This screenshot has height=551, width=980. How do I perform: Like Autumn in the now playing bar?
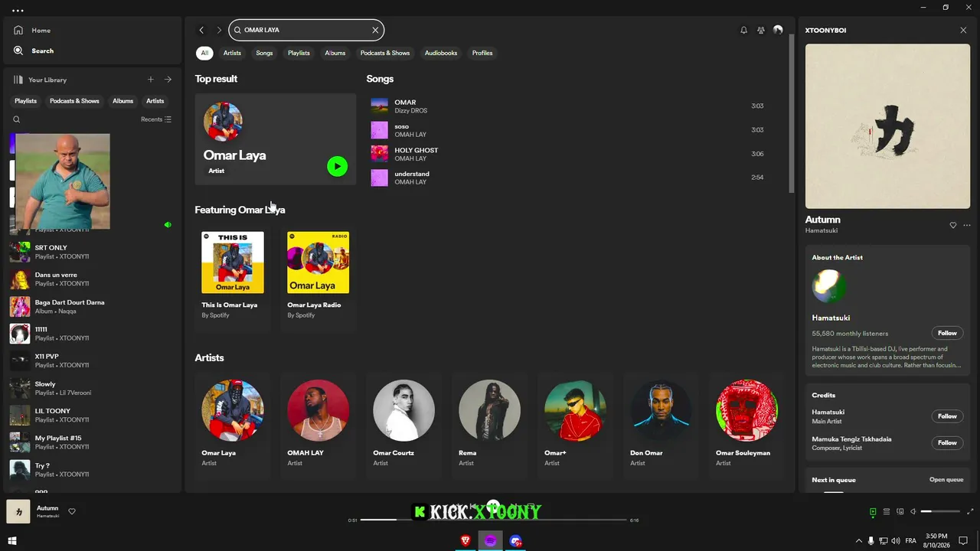pyautogui.click(x=72, y=511)
